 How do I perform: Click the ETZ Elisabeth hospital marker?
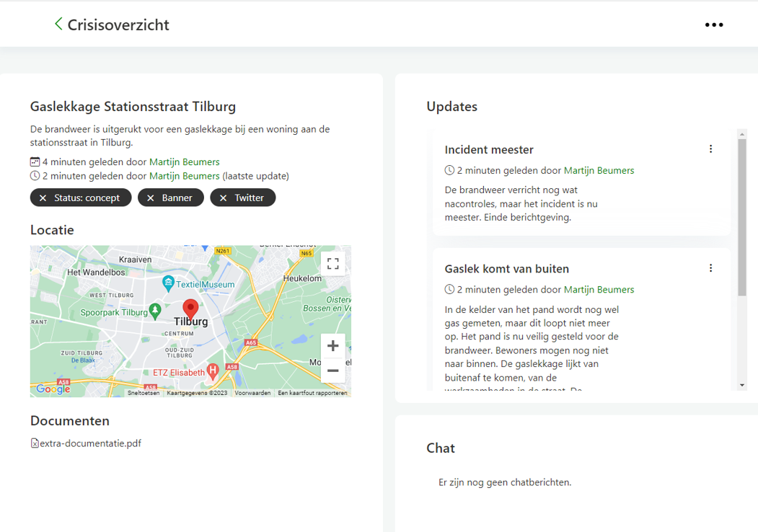[x=213, y=371]
